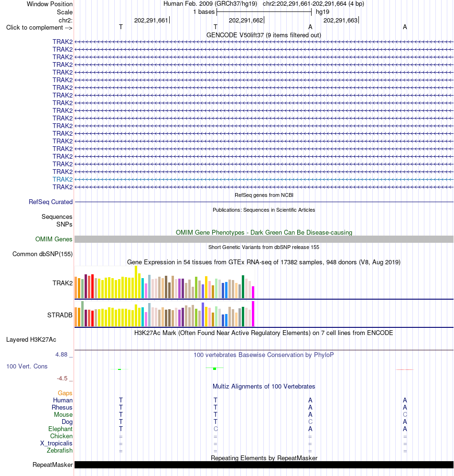The width and height of the screenshot is (454, 476).
Task: Click the '1 bases' scale bar label
Action: coord(204,12)
